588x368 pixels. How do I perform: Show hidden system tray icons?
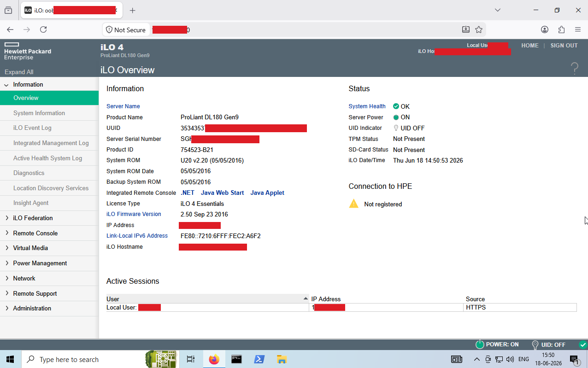[477, 359]
